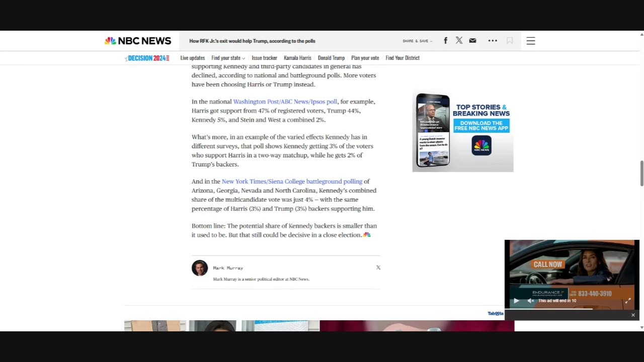Share article by email envelope icon

coord(472,41)
